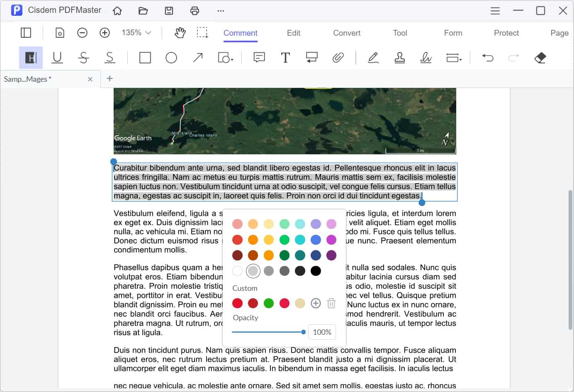Activate the Hand pan tool
This screenshot has width=574, height=392.
click(x=180, y=33)
